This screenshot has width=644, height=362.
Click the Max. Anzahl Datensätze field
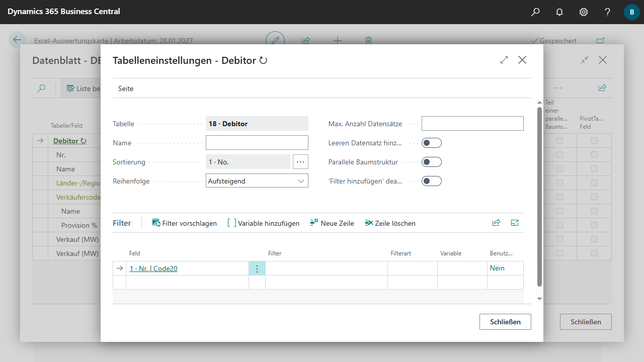point(472,124)
